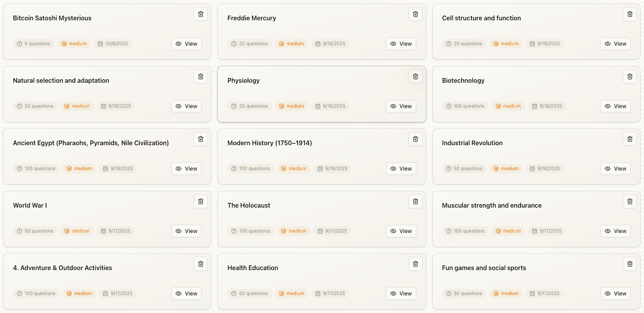
Task: View the Industrial Revolution quiz
Action: pos(615,169)
